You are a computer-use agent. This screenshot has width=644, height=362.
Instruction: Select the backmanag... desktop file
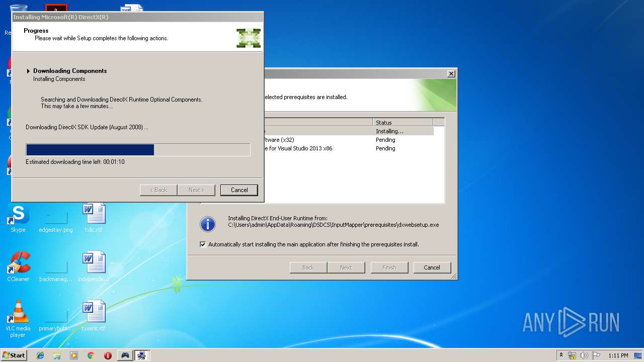pyautogui.click(x=56, y=267)
